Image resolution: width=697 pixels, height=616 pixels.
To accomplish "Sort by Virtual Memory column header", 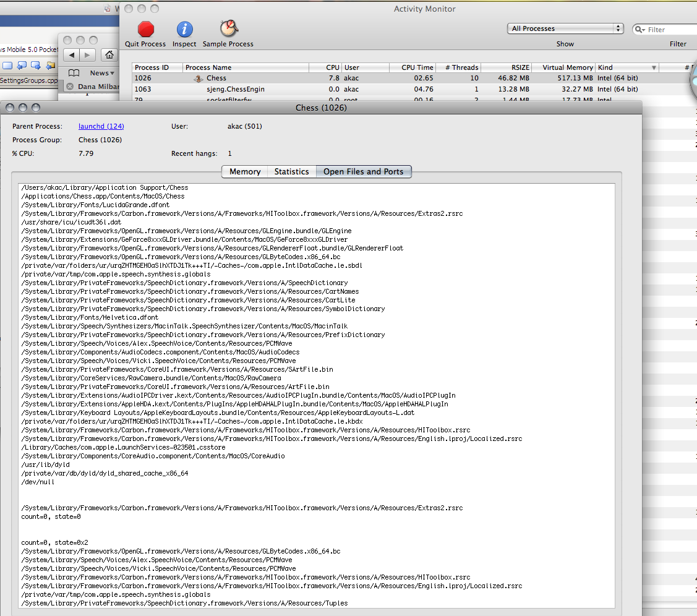I will tap(563, 67).
